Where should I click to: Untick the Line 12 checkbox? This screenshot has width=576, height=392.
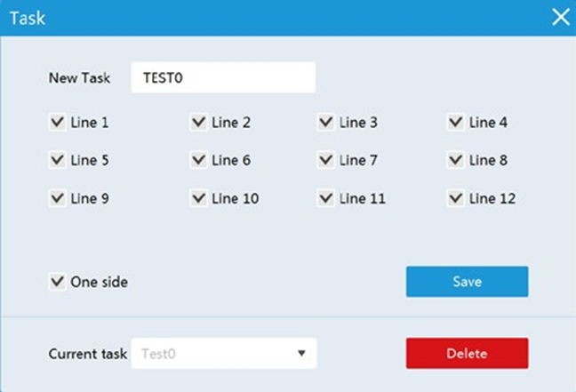(456, 199)
